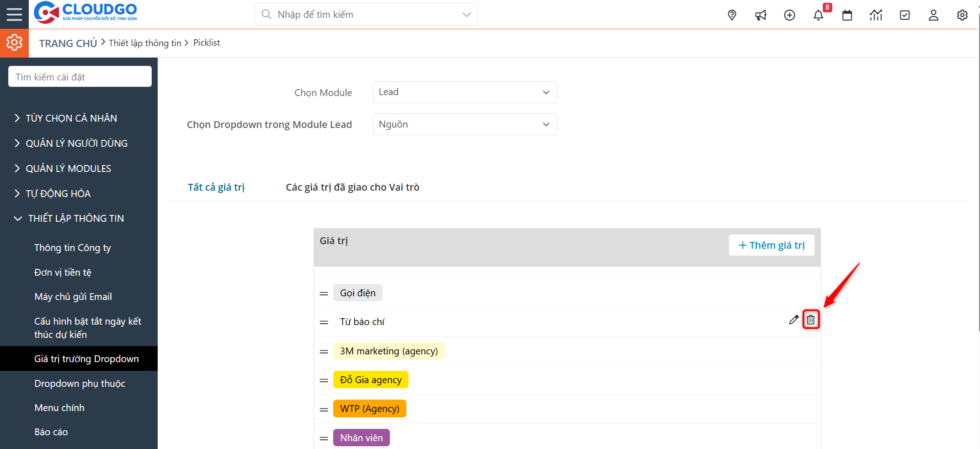Screen dimensions: 980x449
Task: Switch to Các giá trị đã giao cho Vai trò tab
Action: point(352,187)
